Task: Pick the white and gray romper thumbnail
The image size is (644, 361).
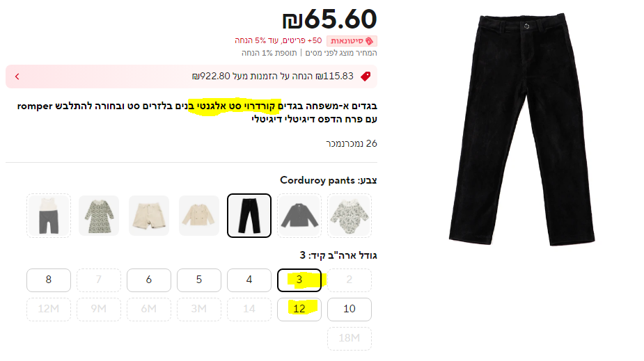Action: (x=49, y=216)
